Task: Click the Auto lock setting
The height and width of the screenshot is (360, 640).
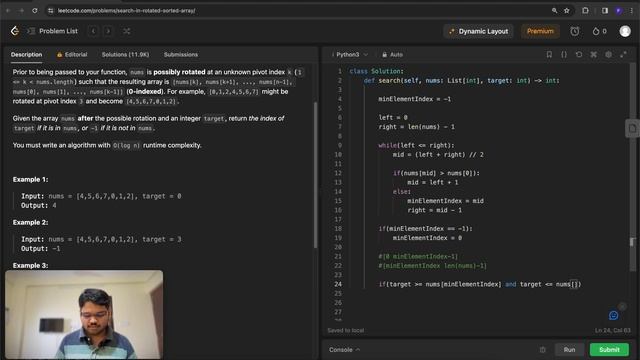Action: (392, 55)
